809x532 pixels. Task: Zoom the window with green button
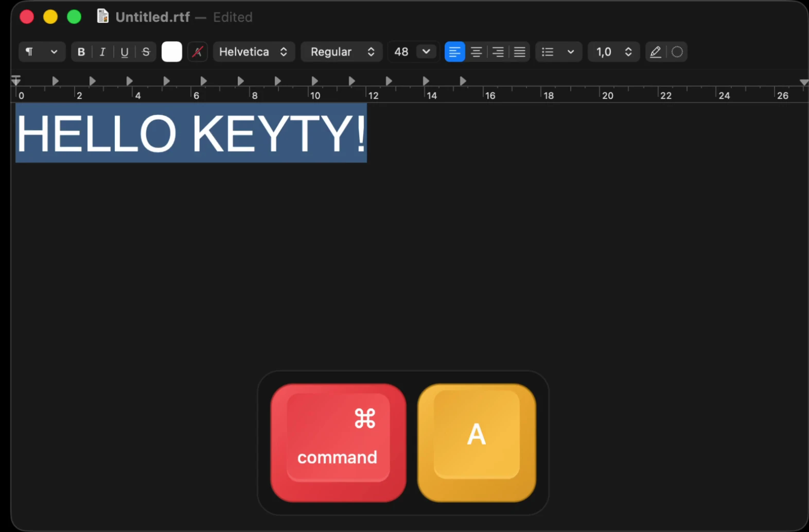(74, 17)
